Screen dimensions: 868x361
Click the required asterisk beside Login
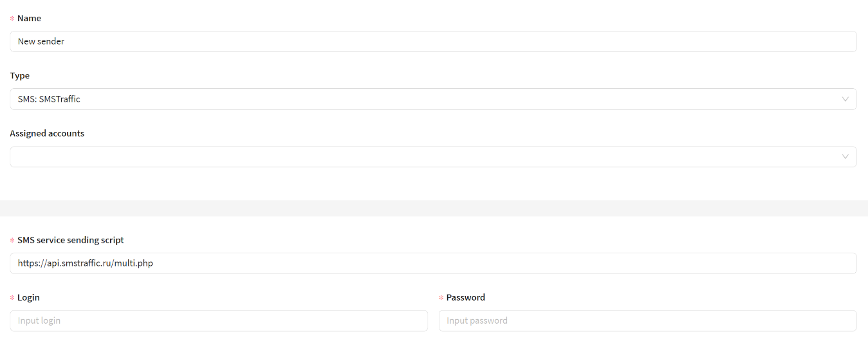pos(12,298)
